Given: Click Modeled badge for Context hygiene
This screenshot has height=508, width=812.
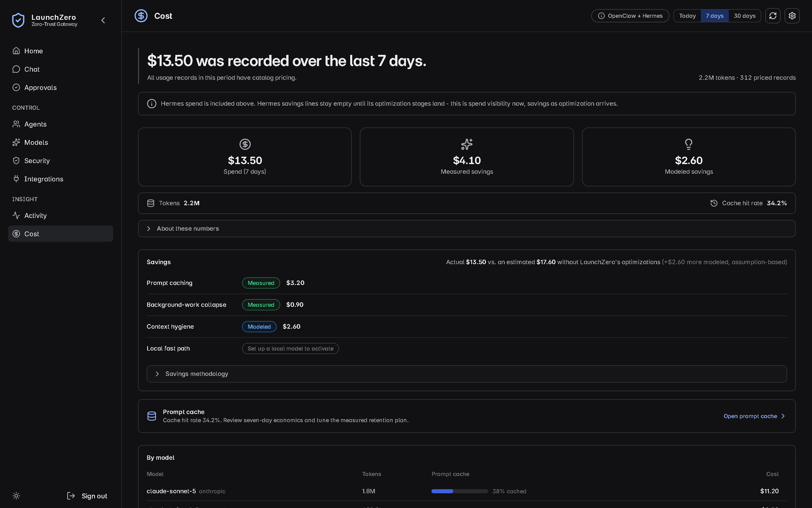Looking at the screenshot, I should click(x=259, y=327).
